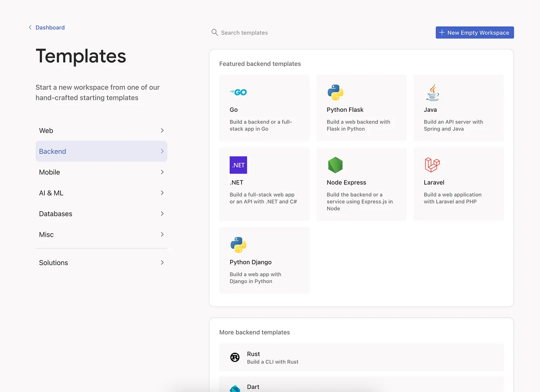Click the red Laravel logo icon
Screen dimensions: 540x392
[432, 165]
